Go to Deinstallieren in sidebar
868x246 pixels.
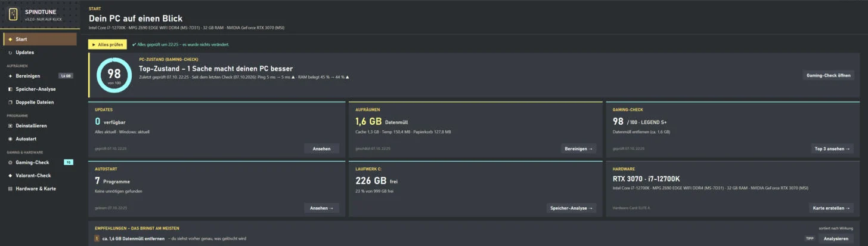pos(39,126)
